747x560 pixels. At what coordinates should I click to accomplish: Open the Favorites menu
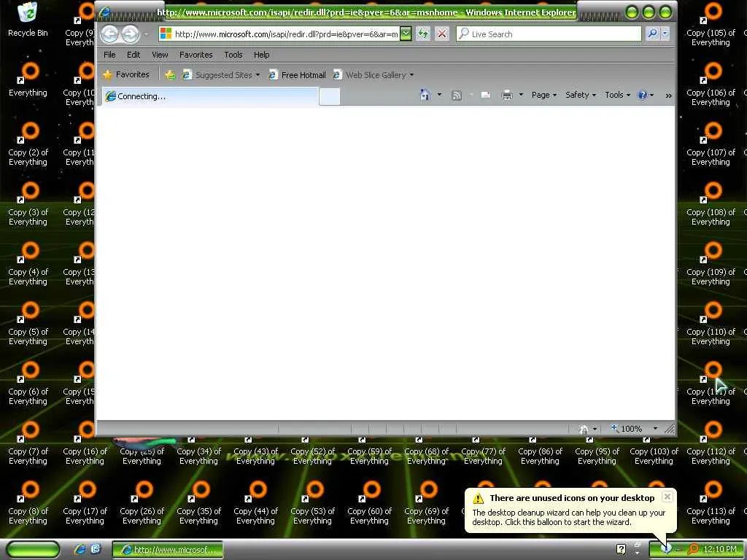196,55
